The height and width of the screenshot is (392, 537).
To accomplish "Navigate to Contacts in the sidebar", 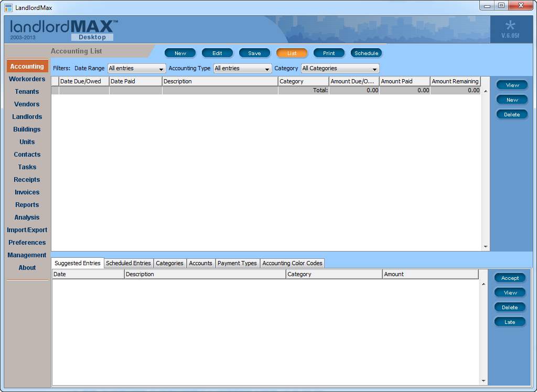I will [27, 155].
